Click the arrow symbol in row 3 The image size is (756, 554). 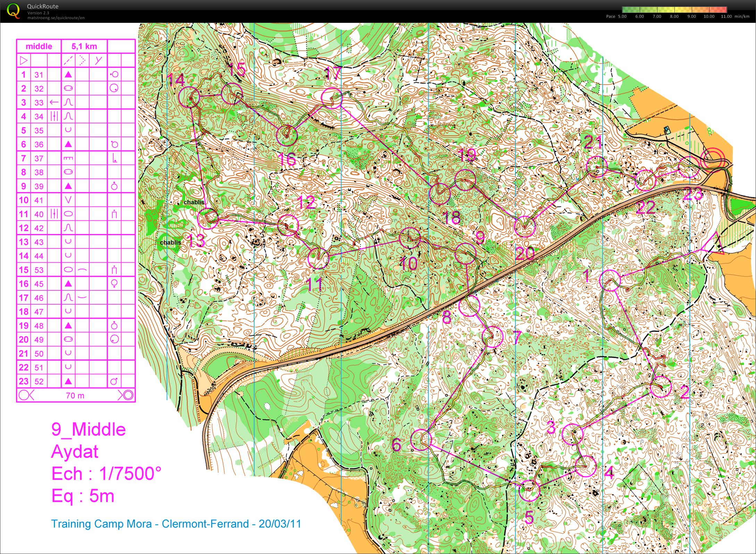click(54, 102)
